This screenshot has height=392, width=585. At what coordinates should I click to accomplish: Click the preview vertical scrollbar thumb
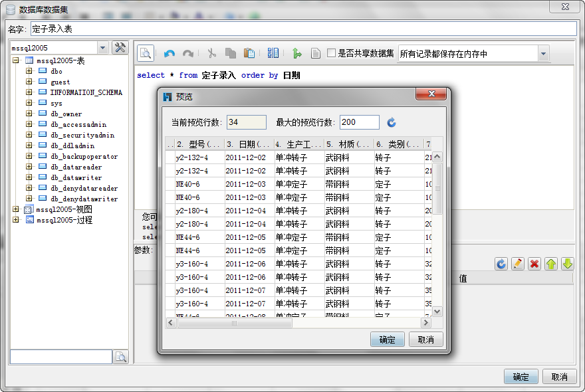437,188
